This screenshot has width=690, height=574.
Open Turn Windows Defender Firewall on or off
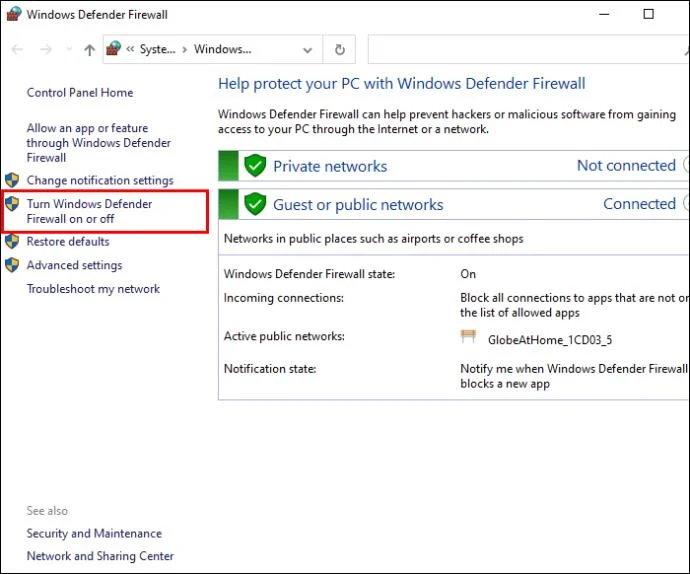89,211
